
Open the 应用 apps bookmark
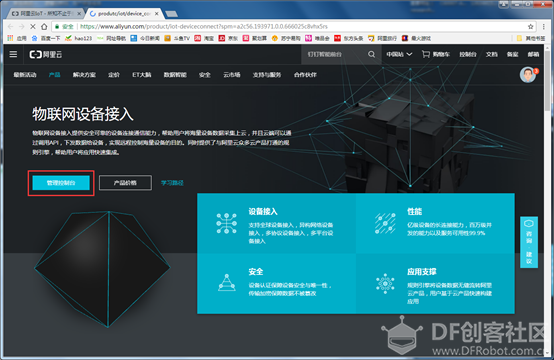point(17,38)
